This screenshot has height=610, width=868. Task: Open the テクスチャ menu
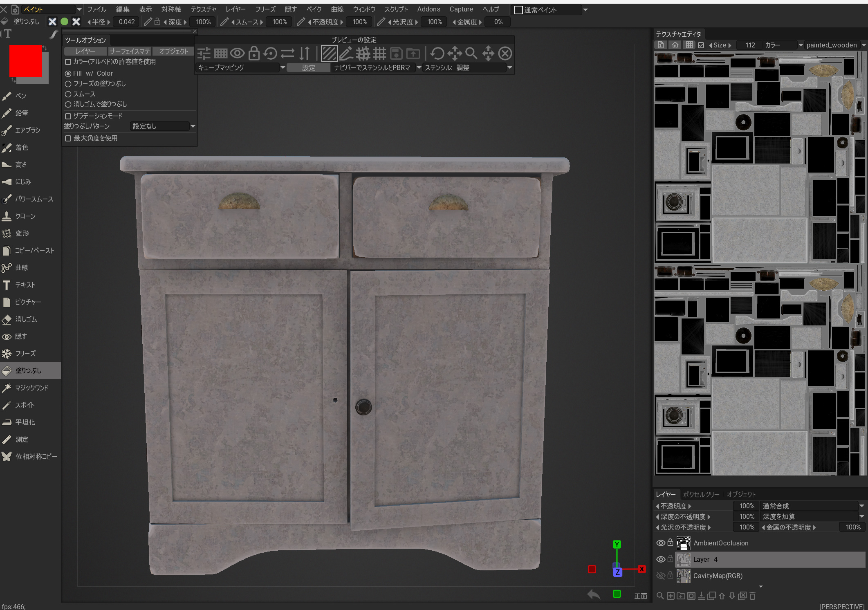203,9
